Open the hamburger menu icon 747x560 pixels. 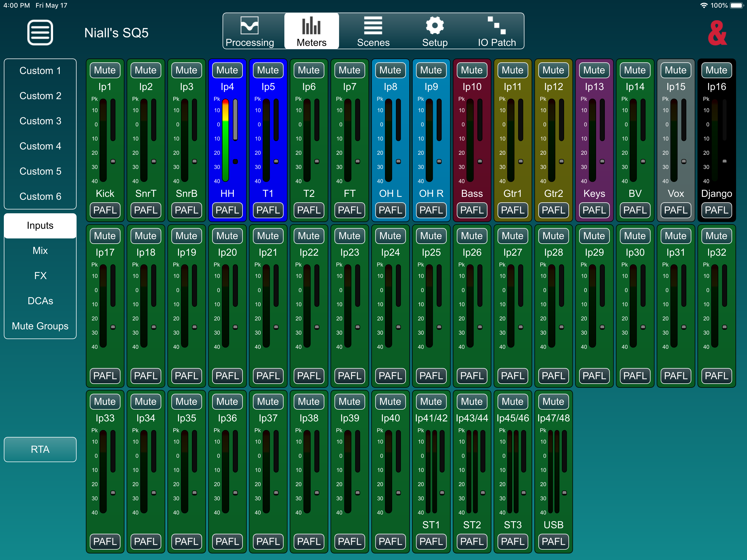tap(40, 33)
